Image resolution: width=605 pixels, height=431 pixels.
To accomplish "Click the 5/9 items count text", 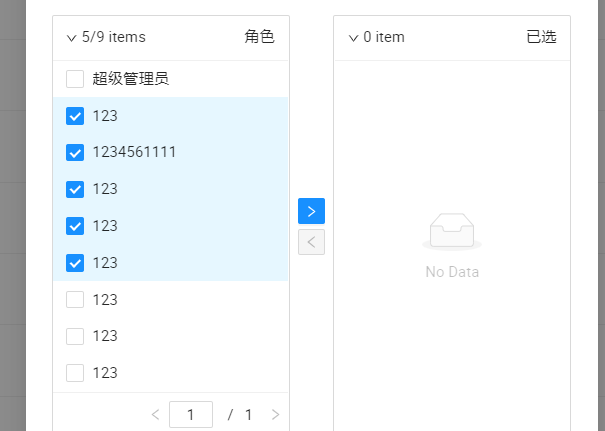I will [x=114, y=37].
